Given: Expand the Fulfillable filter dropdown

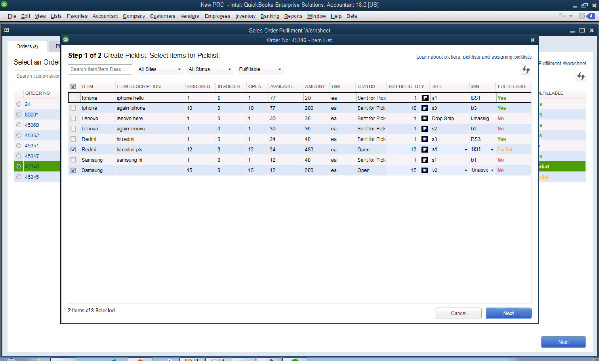Looking at the screenshot, I should tap(260, 69).
